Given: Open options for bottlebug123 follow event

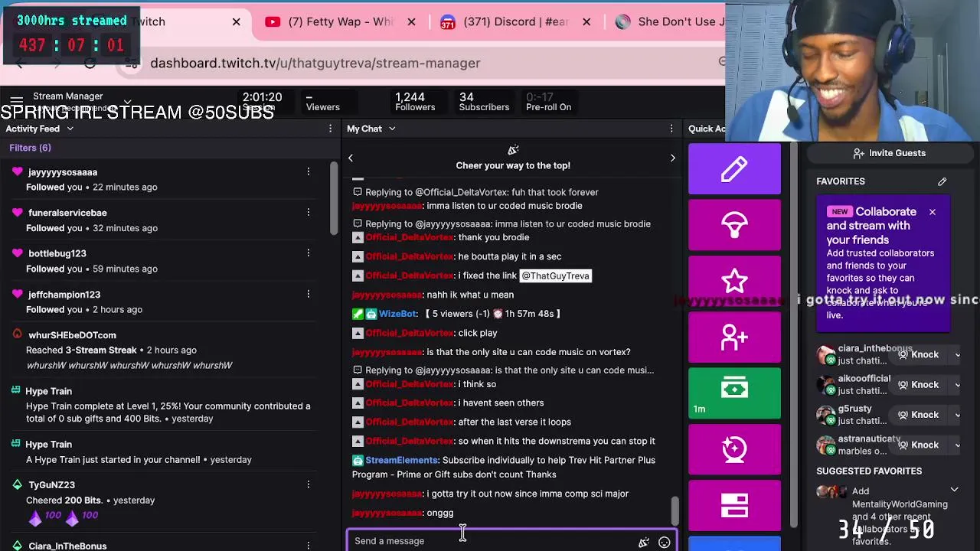Looking at the screenshot, I should click(309, 253).
